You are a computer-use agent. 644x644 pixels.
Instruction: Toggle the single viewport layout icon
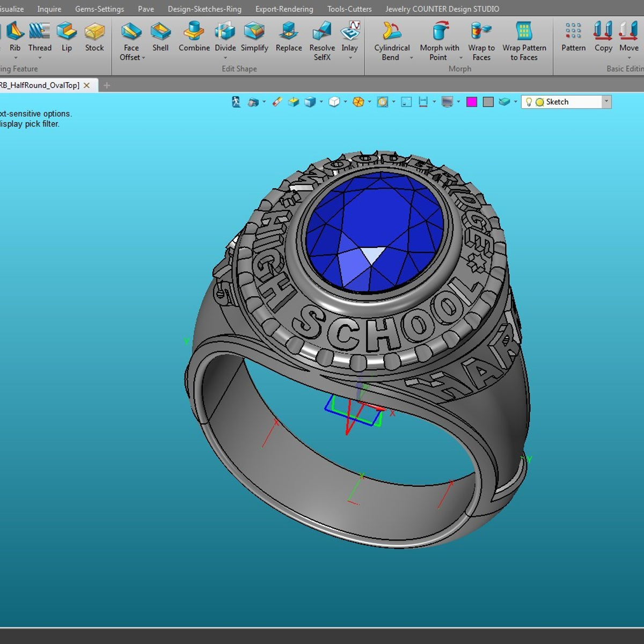coord(406,102)
